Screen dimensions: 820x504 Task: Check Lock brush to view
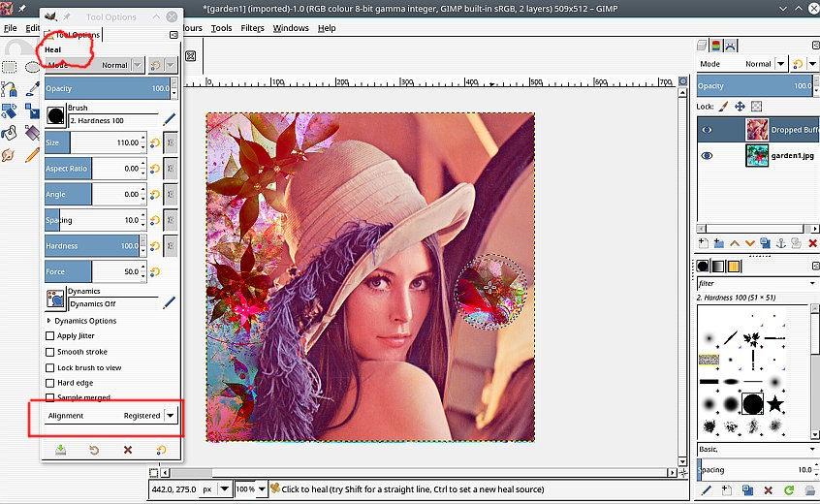(x=50, y=368)
